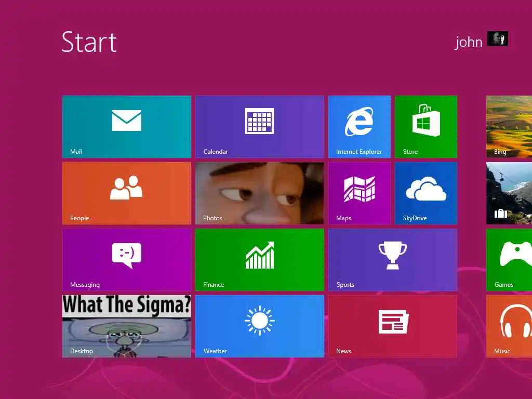The height and width of the screenshot is (399, 532).
Task: Click the john user name
Action: (x=468, y=42)
